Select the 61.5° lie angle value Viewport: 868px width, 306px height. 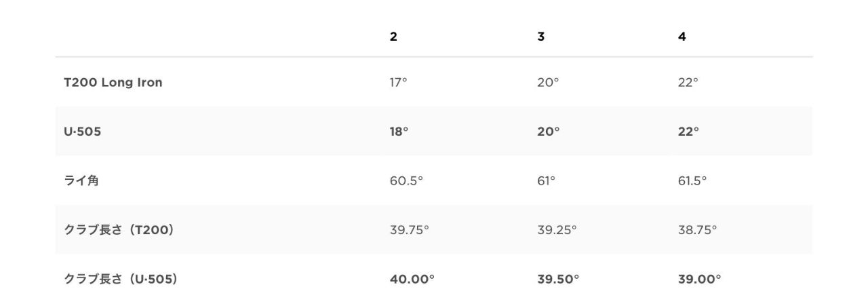(x=692, y=181)
